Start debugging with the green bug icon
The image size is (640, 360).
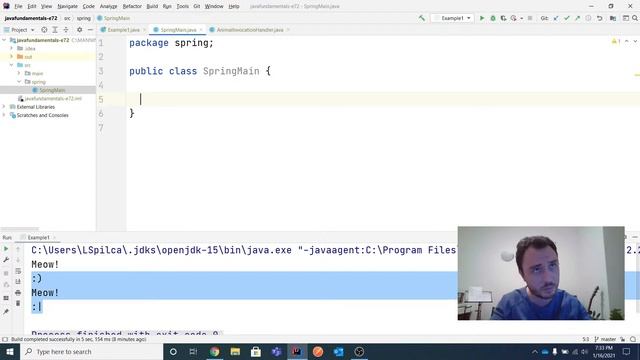[x=493, y=18]
